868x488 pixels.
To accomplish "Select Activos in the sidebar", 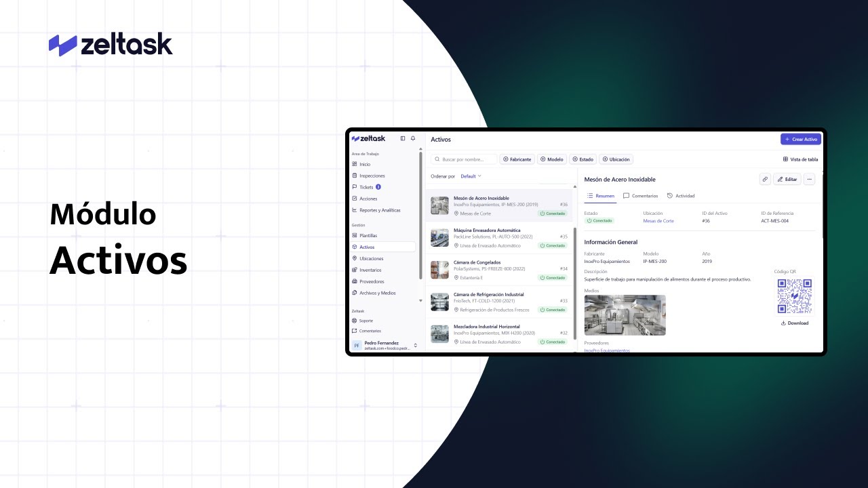I will [x=383, y=247].
